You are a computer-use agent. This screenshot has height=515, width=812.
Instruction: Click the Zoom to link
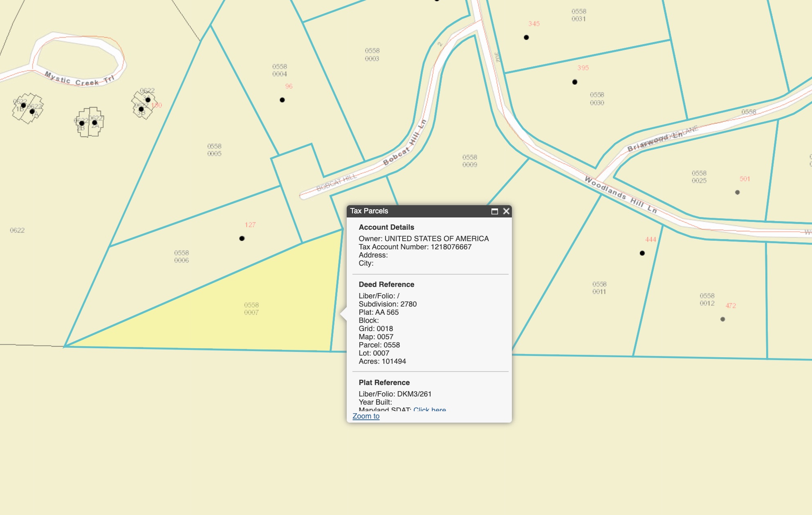(x=366, y=416)
